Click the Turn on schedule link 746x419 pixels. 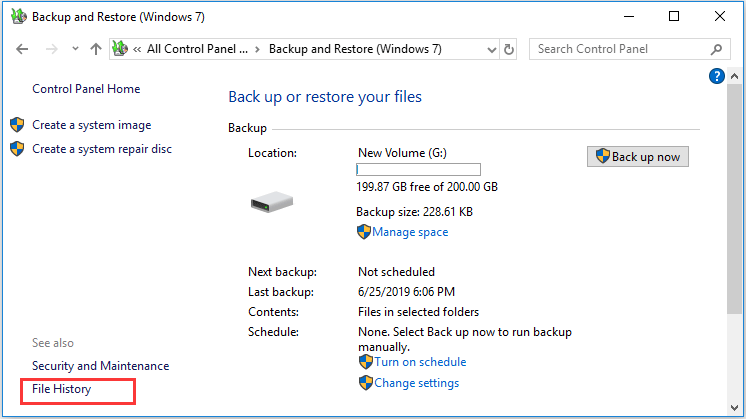click(420, 362)
